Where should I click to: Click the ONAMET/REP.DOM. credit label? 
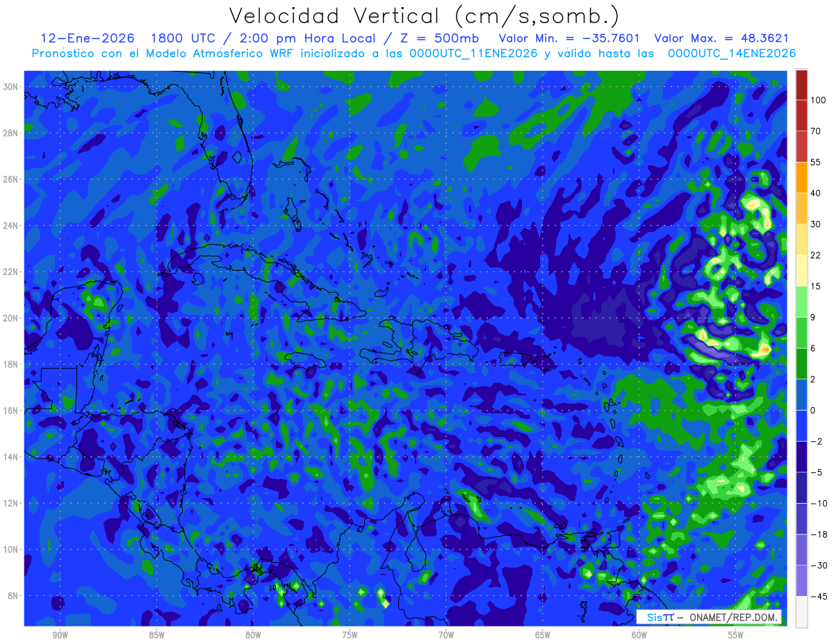pyautogui.click(x=733, y=617)
